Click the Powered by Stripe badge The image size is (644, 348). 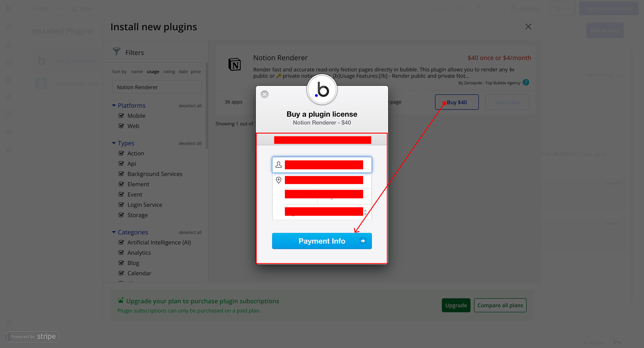click(33, 336)
